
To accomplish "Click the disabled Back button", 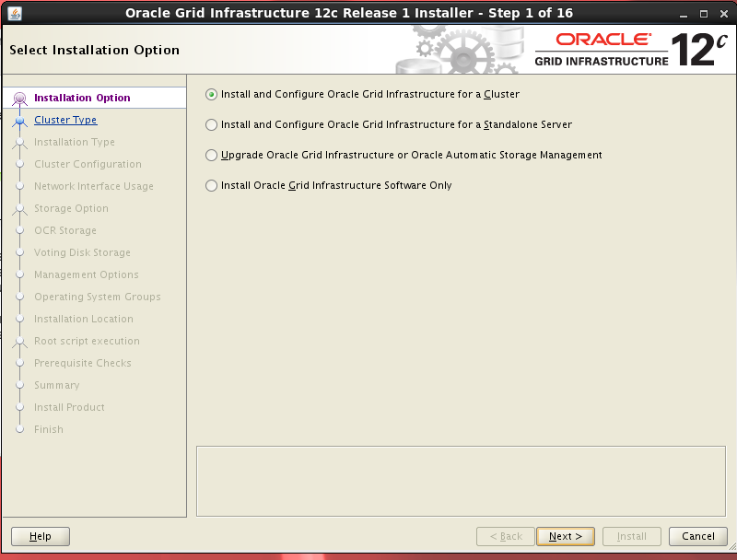I will [x=506, y=536].
